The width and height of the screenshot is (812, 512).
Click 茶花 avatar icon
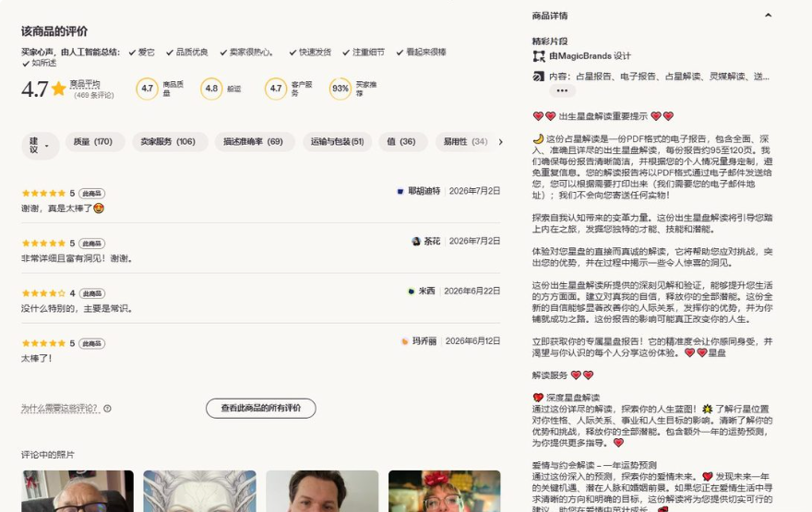click(416, 242)
